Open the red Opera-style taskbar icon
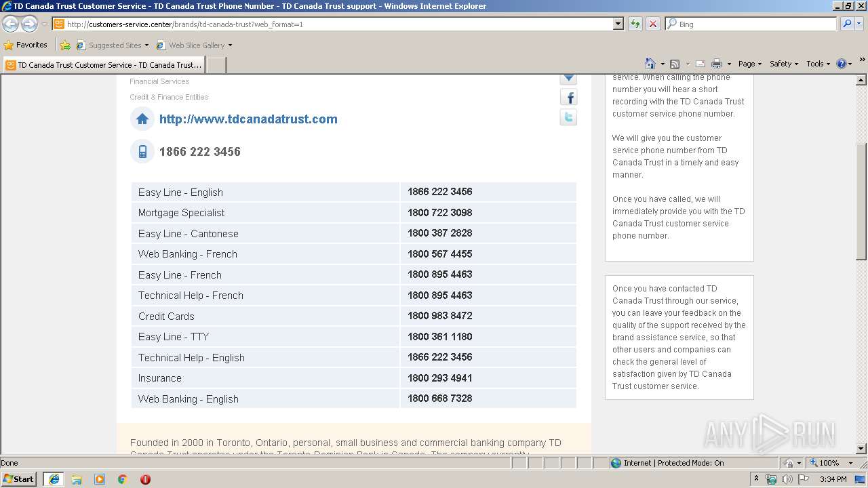The height and width of the screenshot is (488, 868). (x=145, y=479)
